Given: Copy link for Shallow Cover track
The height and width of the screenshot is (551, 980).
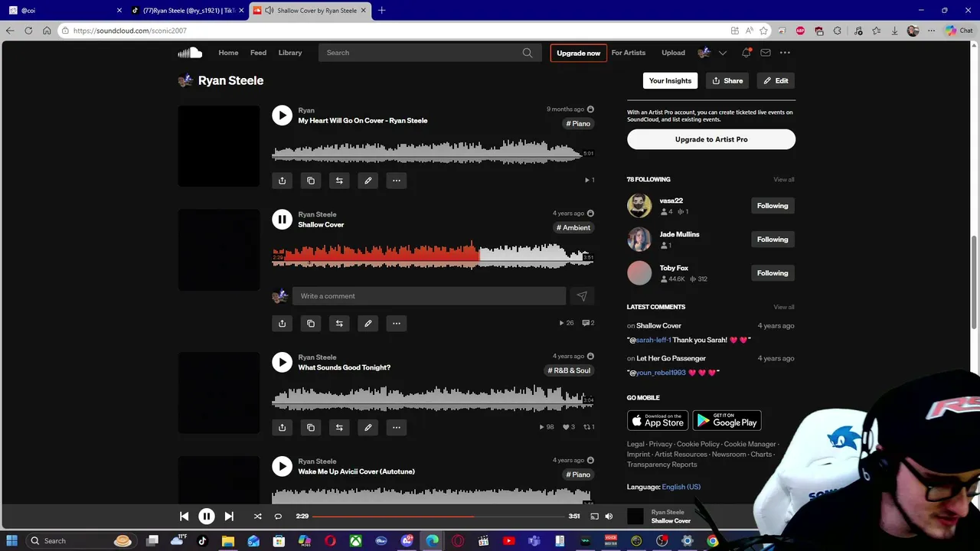Looking at the screenshot, I should pyautogui.click(x=311, y=323).
